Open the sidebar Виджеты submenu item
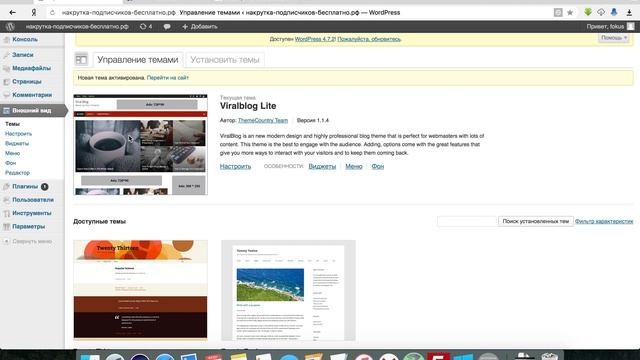The width and height of the screenshot is (640, 360). [17, 143]
